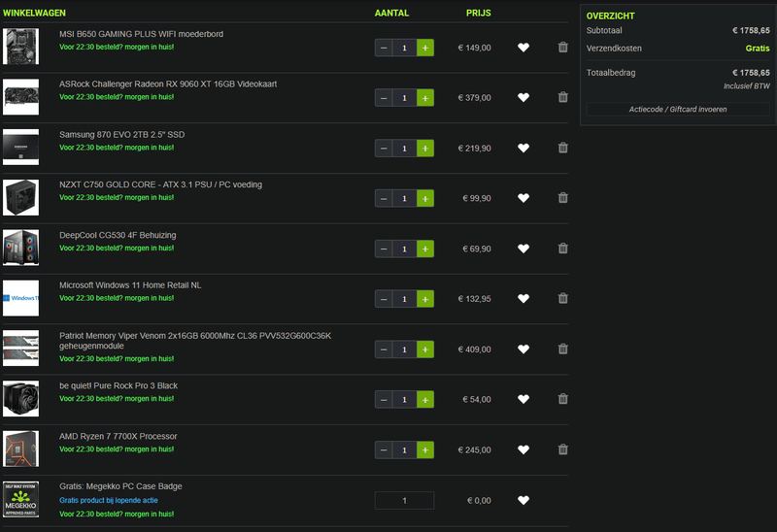Wishlist be quiet! Pure Rock Pro 3

tap(524, 399)
